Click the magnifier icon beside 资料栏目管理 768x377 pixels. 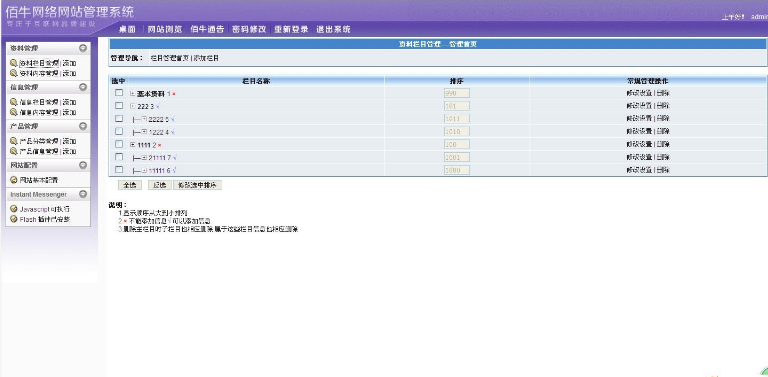point(14,63)
